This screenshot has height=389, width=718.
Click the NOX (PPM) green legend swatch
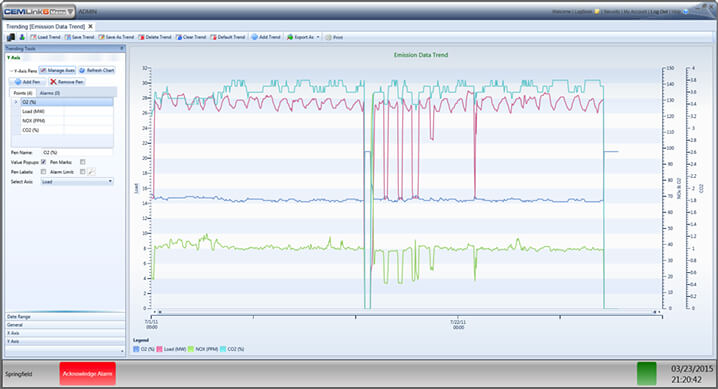click(191, 349)
